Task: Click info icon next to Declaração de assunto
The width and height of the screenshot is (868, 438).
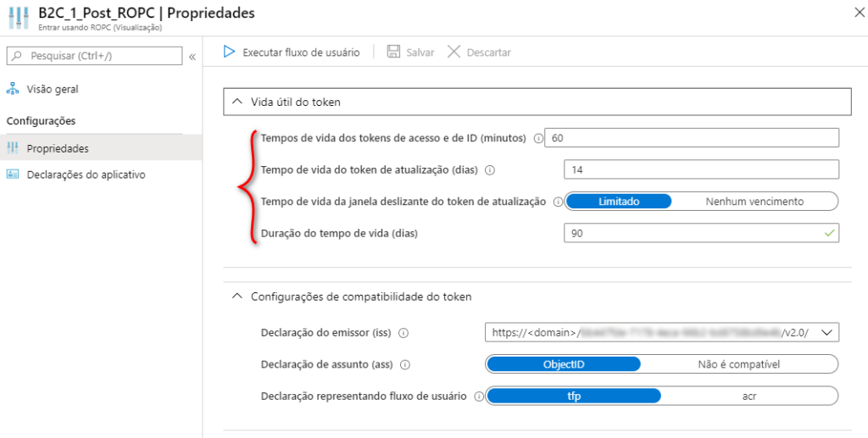Action: click(x=405, y=365)
